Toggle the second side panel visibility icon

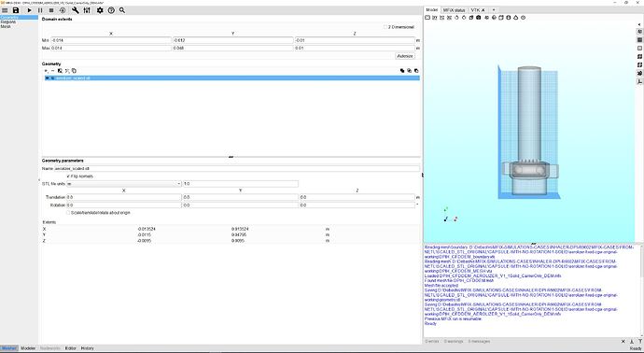639,40
